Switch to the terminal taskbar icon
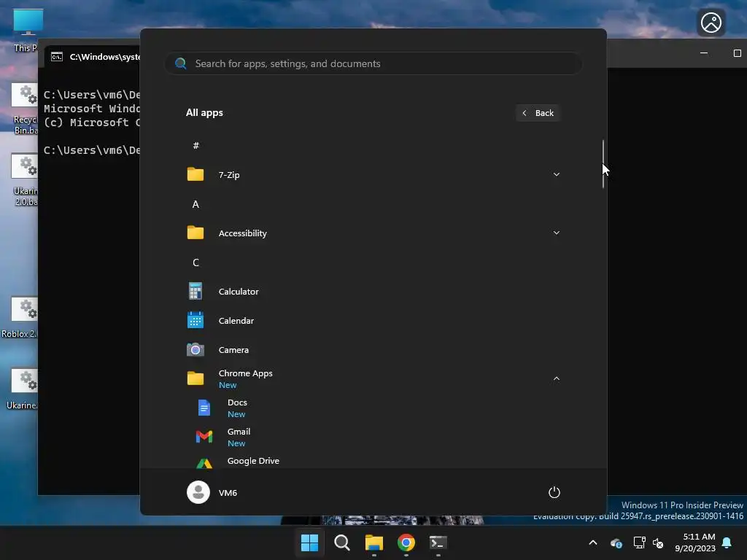Image resolution: width=747 pixels, height=560 pixels. point(438,542)
